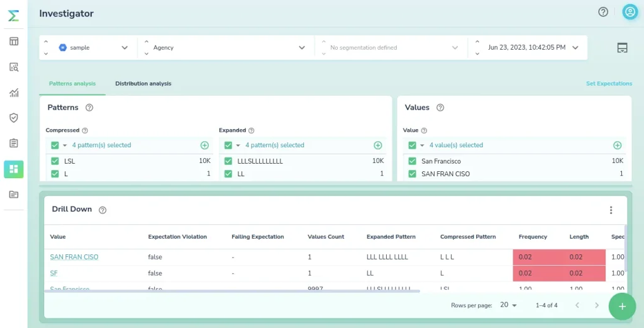
Task: Select the Patterns analysis tab
Action: pyautogui.click(x=72, y=84)
